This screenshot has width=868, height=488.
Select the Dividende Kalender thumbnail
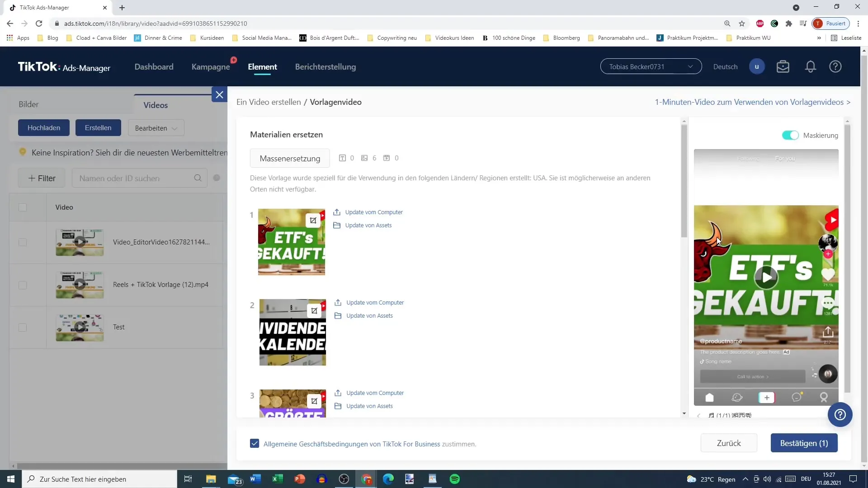pyautogui.click(x=292, y=333)
